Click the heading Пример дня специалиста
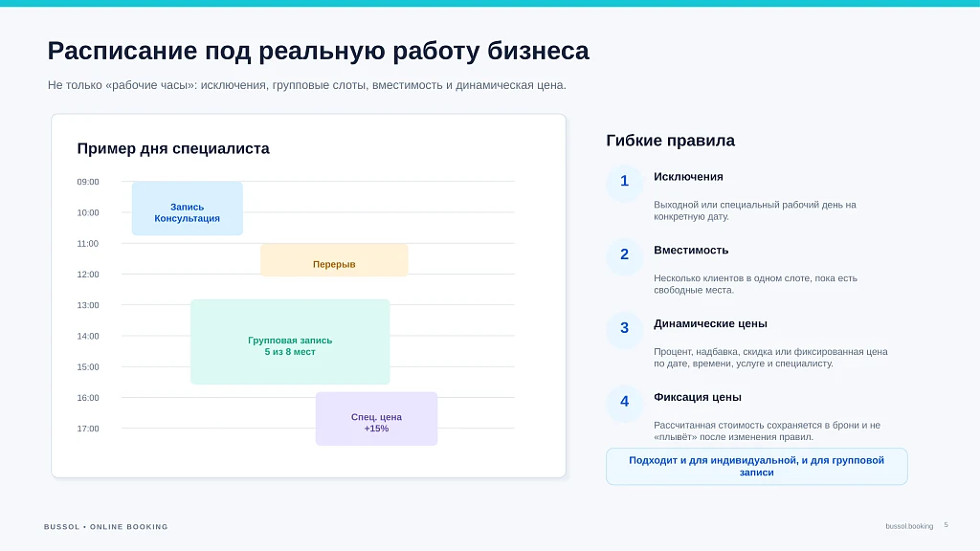Viewport: 980px width, 551px height. click(x=173, y=148)
